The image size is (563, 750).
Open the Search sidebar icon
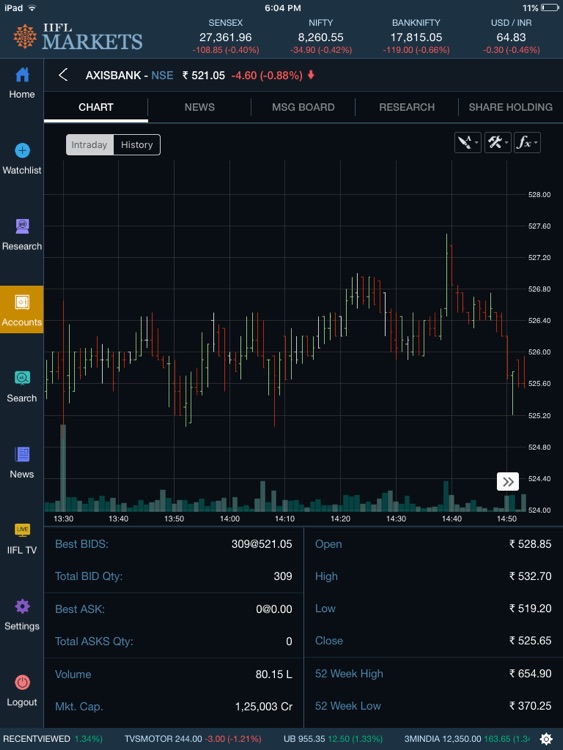22,378
